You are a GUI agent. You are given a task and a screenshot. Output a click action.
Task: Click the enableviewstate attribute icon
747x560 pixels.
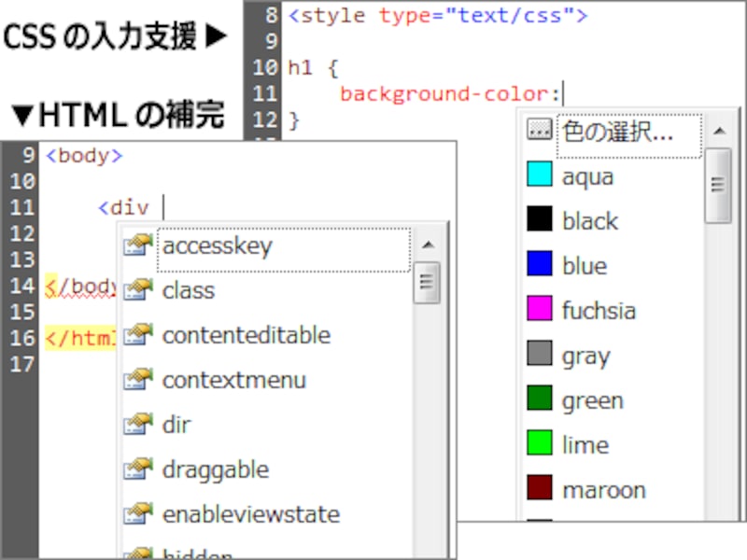coord(138,514)
